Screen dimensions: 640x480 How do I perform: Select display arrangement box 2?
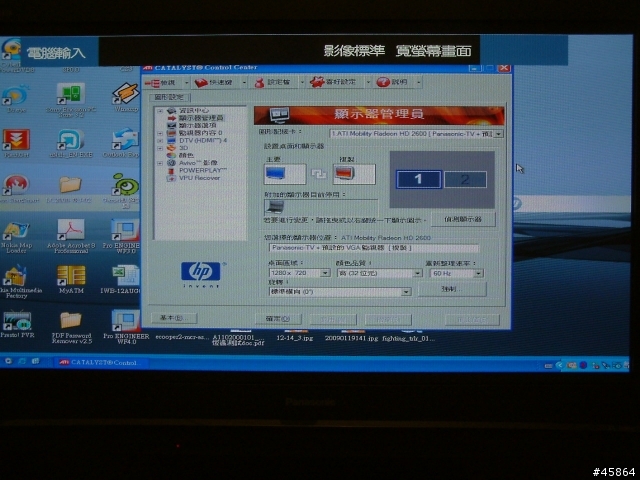pyautogui.click(x=465, y=180)
